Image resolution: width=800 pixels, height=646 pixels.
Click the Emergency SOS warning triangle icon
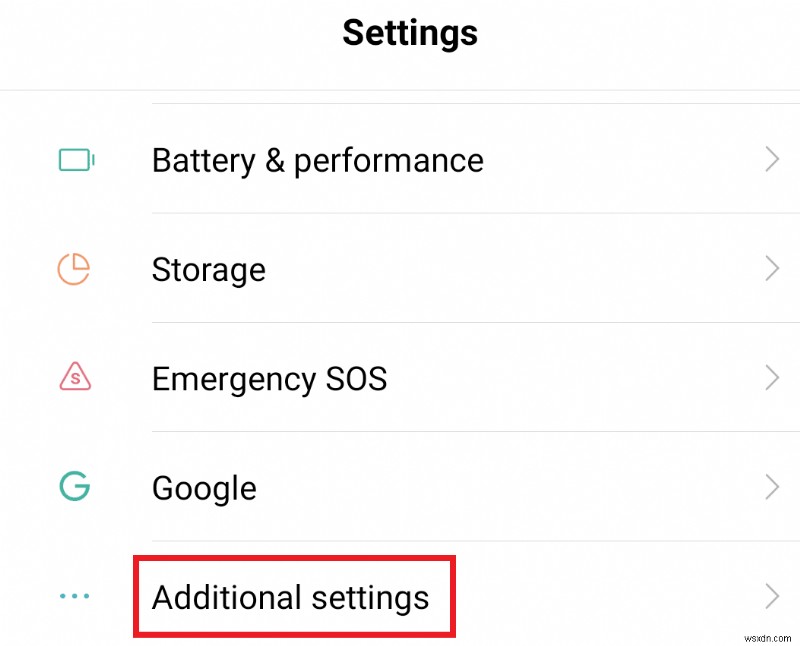coord(75,378)
